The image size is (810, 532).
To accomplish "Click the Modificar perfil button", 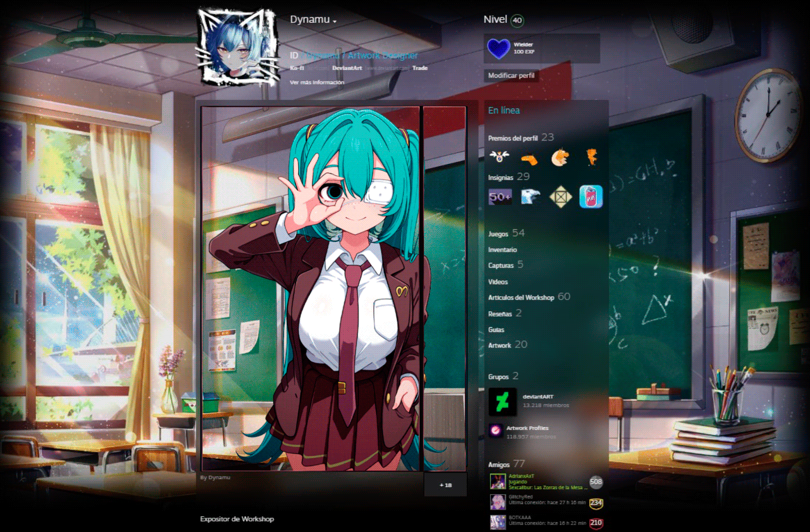I will [511, 76].
